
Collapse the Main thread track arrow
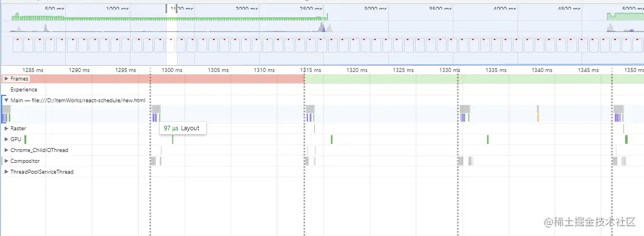pyautogui.click(x=6, y=100)
